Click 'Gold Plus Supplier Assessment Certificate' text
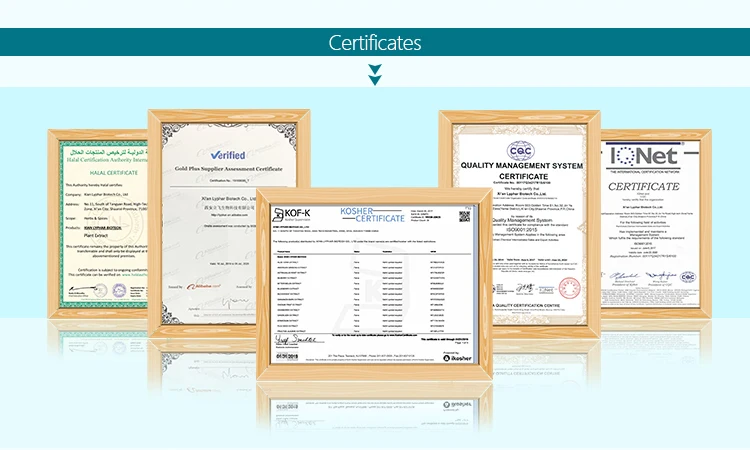Image resolution: width=750 pixels, height=450 pixels. point(228,169)
